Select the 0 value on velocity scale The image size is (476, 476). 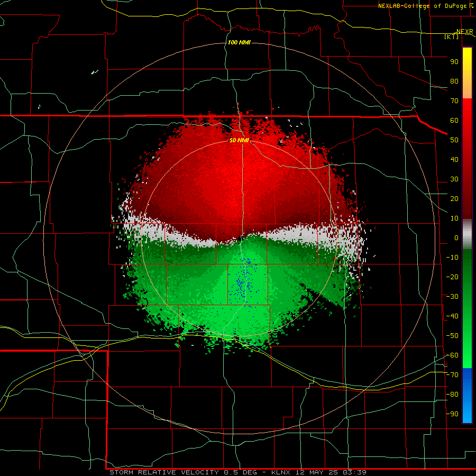coord(456,238)
